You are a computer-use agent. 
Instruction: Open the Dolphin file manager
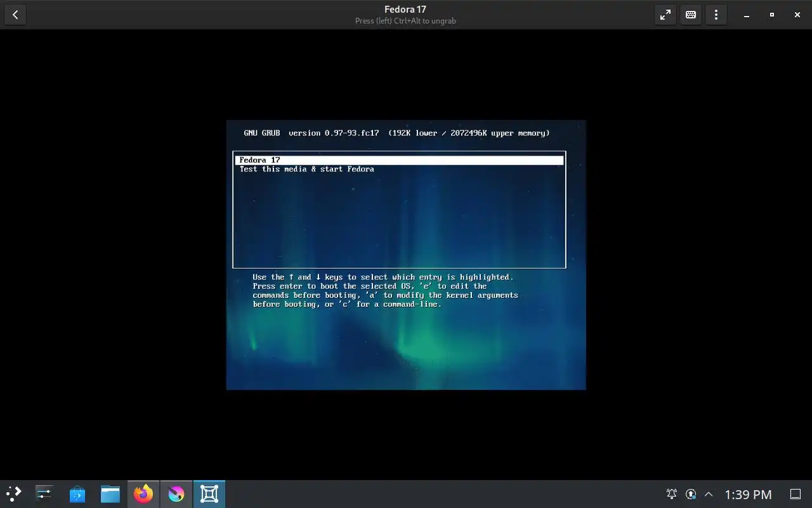(x=110, y=493)
